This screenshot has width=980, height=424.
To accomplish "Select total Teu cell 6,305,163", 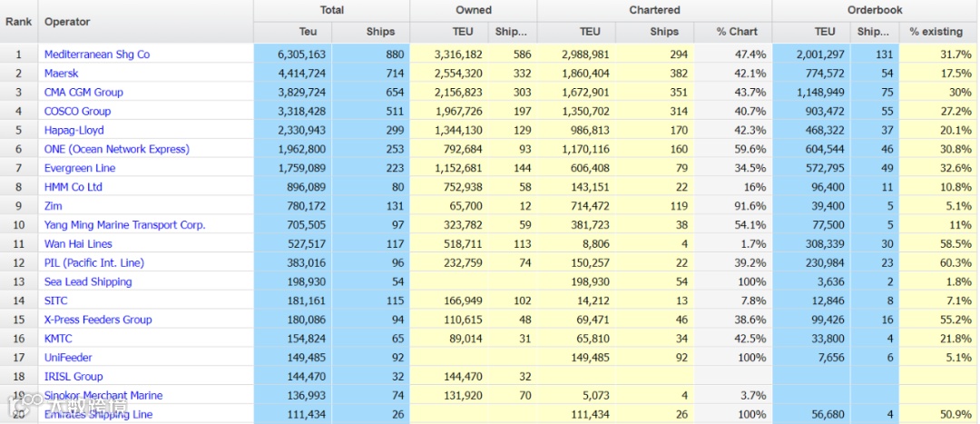I will 292,54.
